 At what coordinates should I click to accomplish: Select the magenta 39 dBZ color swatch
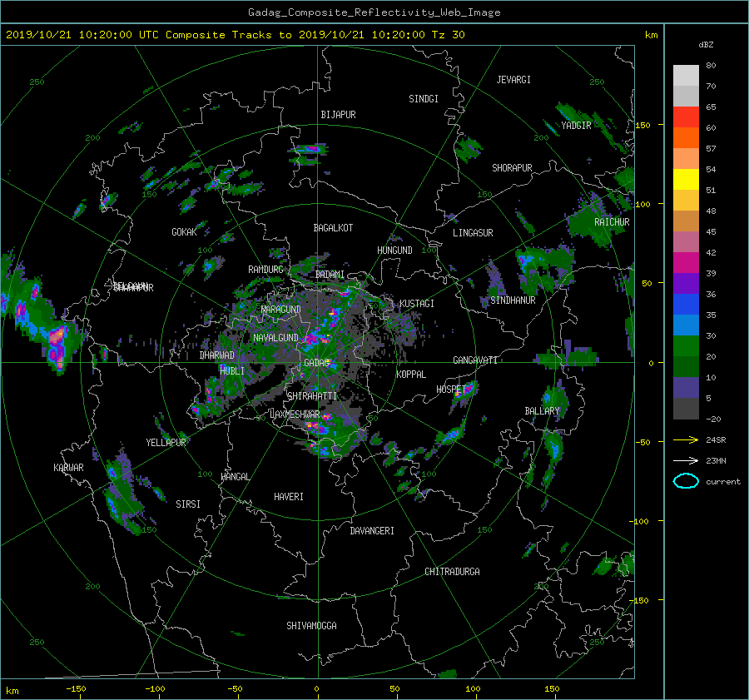(x=686, y=263)
